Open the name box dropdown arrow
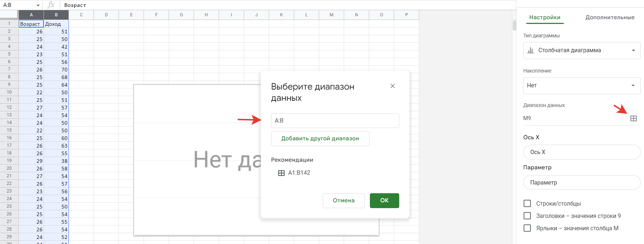The height and width of the screenshot is (244, 644). pyautogui.click(x=38, y=5)
